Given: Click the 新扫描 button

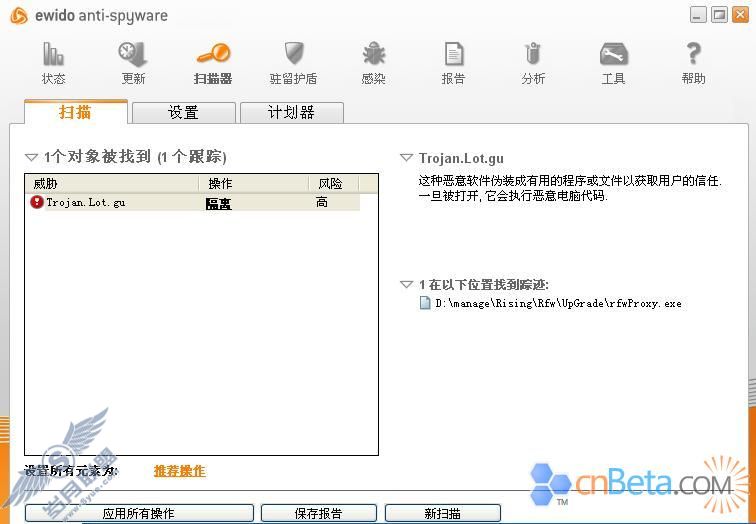Looking at the screenshot, I should coord(443,513).
